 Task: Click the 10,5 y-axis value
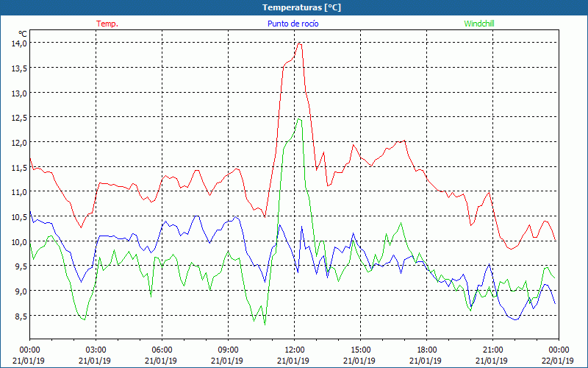click(19, 216)
